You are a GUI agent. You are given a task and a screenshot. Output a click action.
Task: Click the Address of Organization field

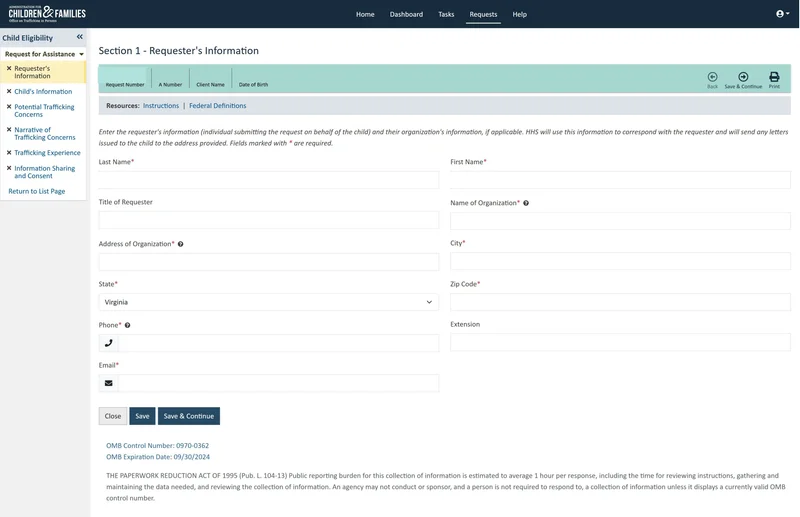269,262
